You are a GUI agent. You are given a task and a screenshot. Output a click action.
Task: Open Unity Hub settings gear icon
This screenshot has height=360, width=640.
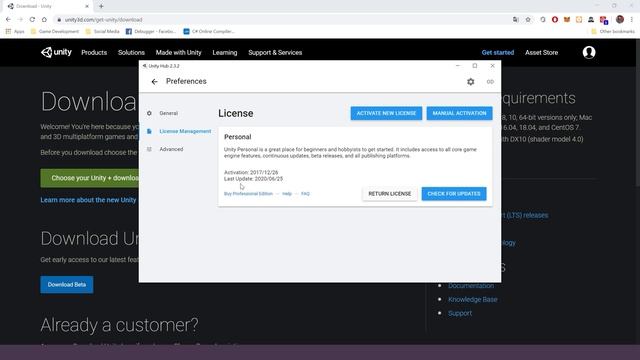(471, 82)
